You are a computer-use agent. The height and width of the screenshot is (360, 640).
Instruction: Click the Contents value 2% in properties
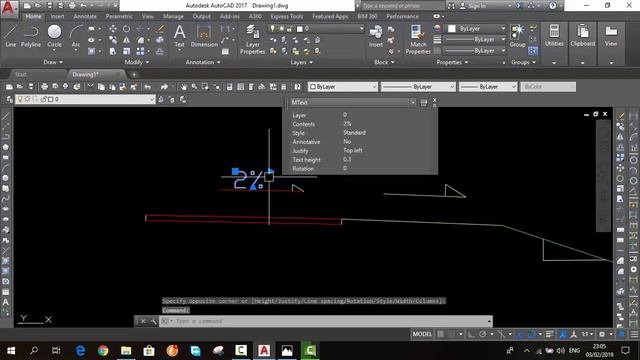click(347, 124)
